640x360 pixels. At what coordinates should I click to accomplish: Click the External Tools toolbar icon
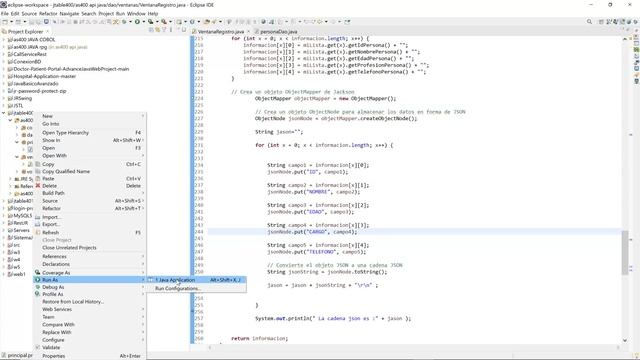pos(164,22)
